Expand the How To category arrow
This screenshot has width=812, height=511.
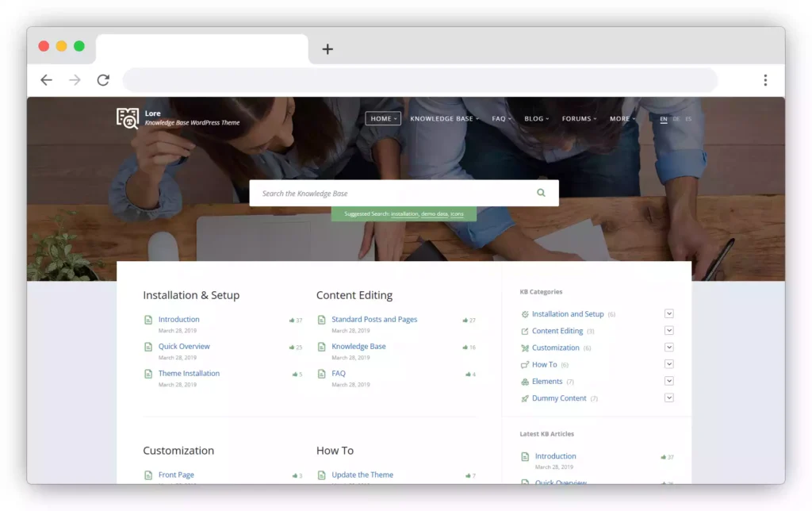[669, 364]
